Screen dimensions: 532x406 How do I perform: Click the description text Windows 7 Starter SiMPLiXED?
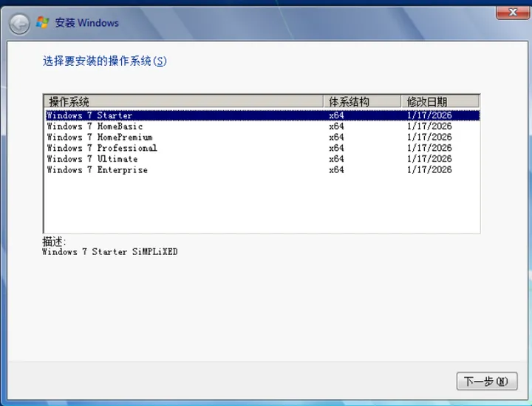(110, 252)
